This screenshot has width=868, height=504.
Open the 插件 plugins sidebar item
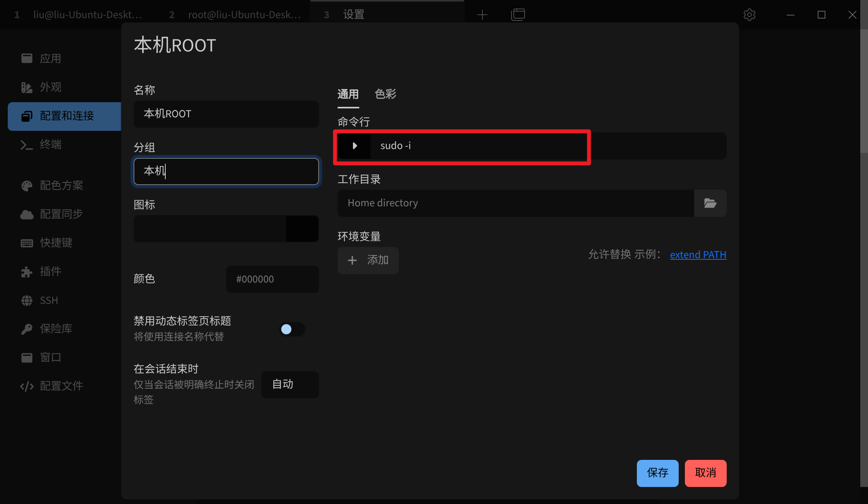[50, 271]
